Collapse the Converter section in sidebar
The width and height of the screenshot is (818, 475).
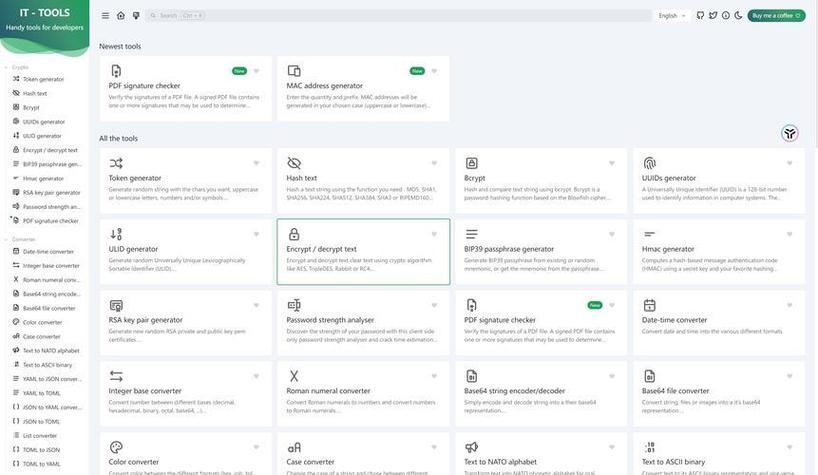tap(20, 239)
